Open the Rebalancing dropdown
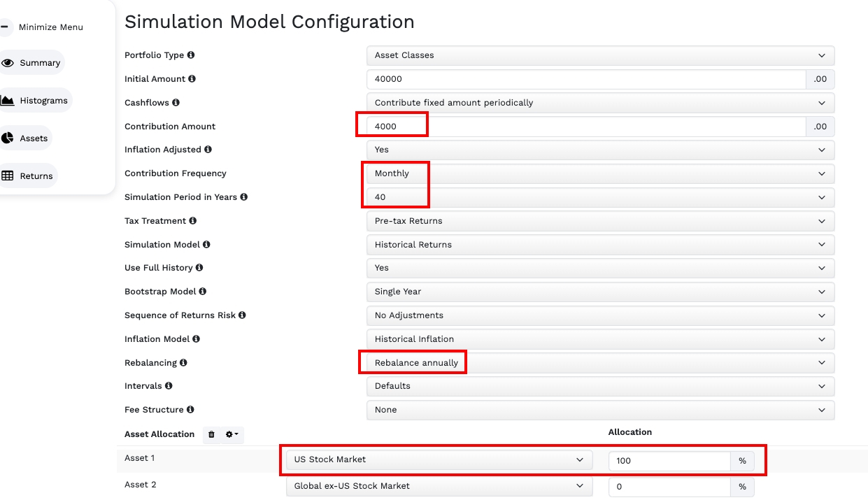This screenshot has width=868, height=500. click(x=600, y=363)
